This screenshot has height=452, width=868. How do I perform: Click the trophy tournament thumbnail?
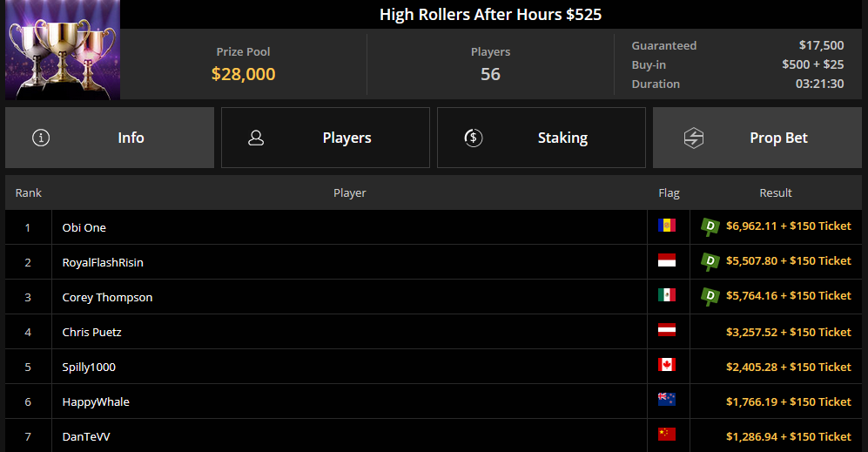point(63,50)
